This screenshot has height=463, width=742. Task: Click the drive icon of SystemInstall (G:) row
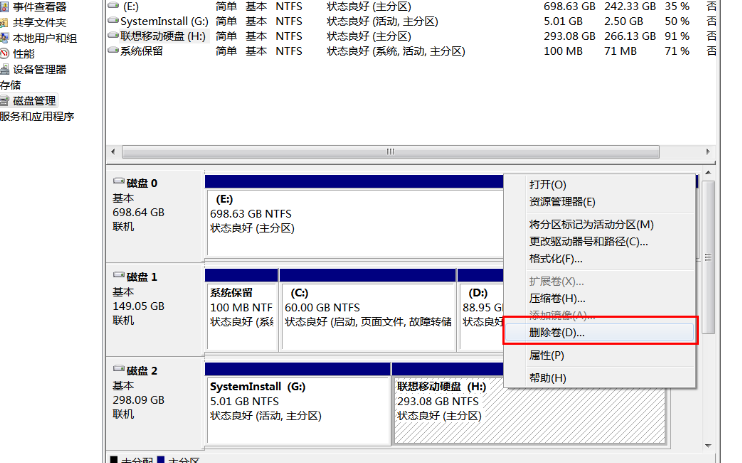[x=113, y=20]
